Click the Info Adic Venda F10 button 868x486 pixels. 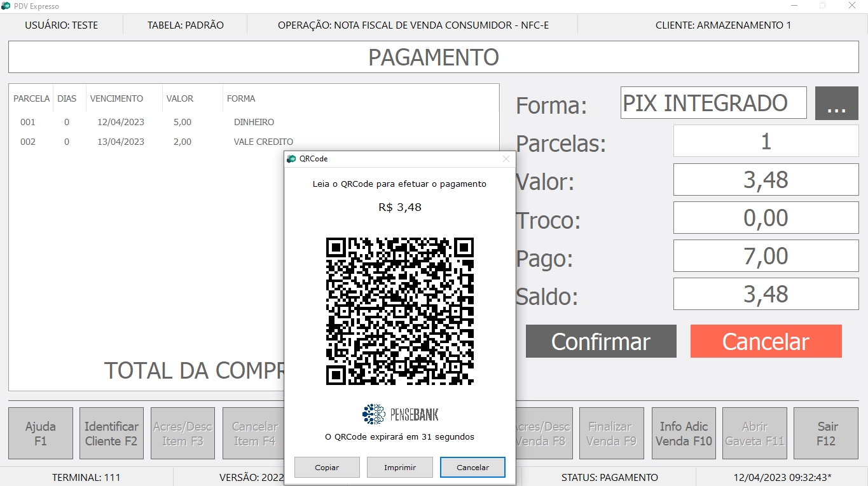(x=684, y=433)
